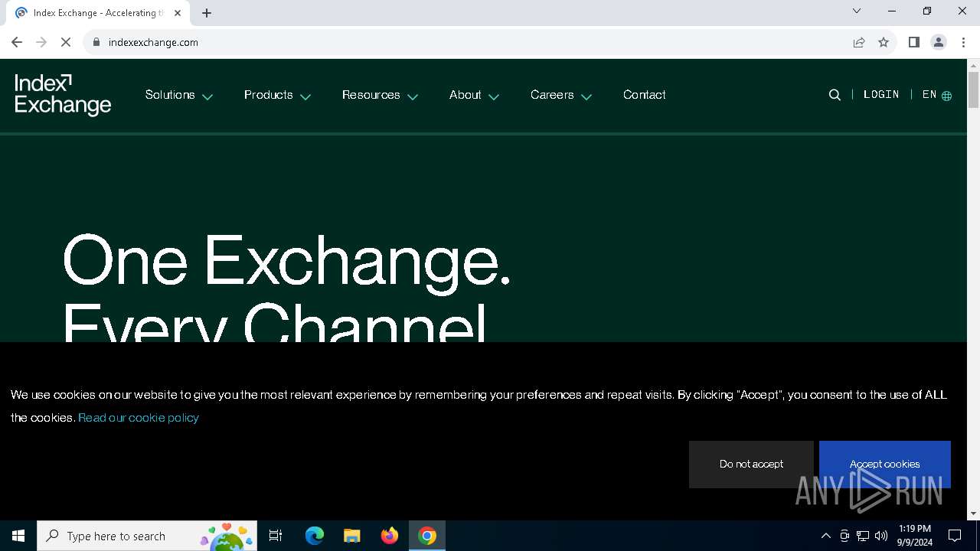
Task: Click the Windows taskbar search box
Action: [147, 536]
